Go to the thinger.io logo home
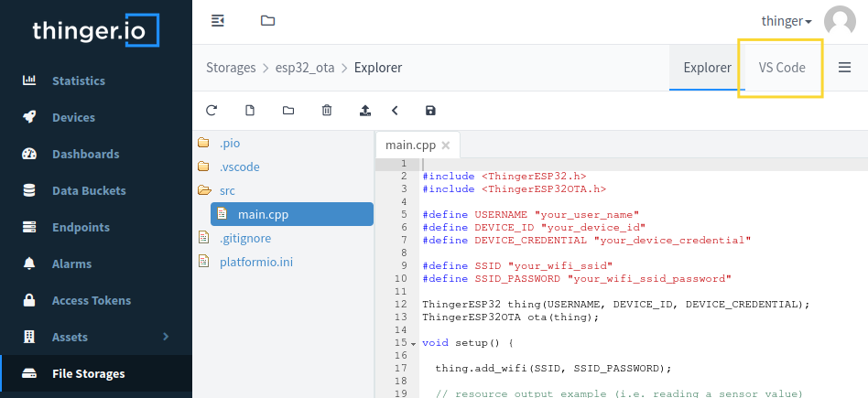 95,30
